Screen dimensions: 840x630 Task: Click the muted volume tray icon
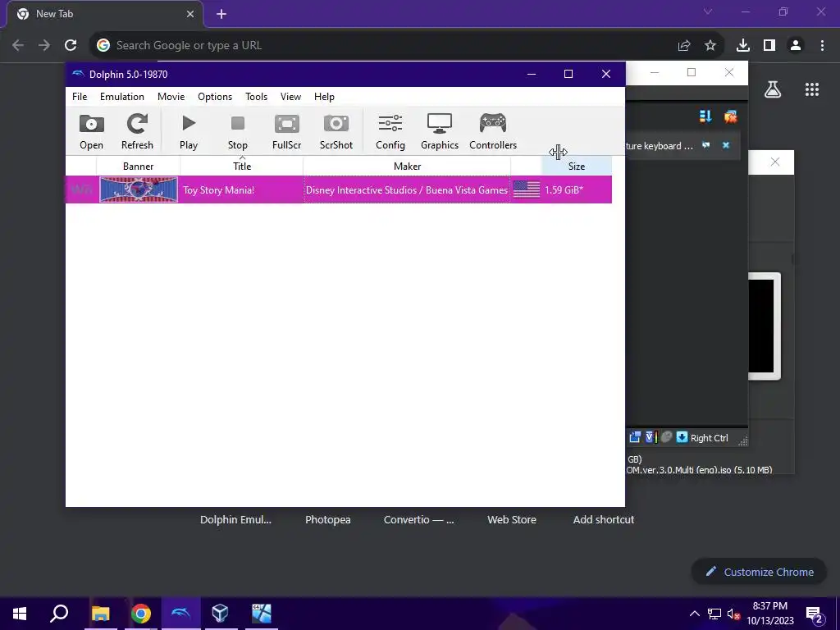coord(733,614)
